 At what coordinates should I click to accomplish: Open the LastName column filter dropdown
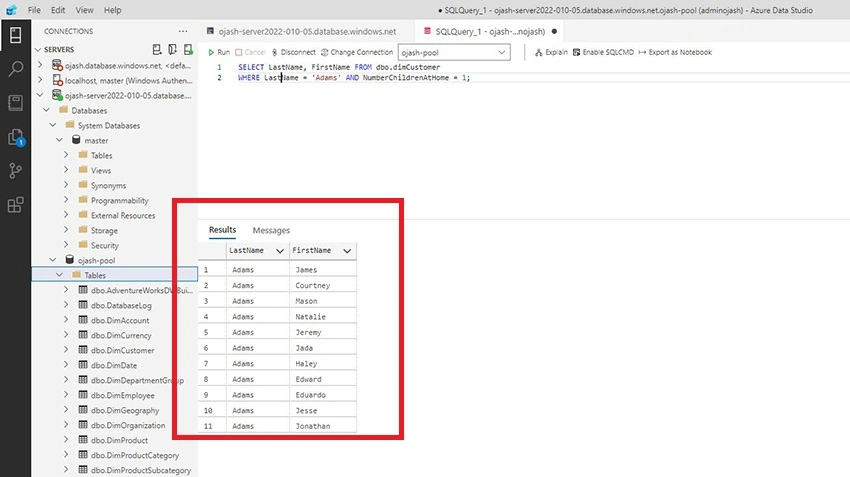coord(280,251)
